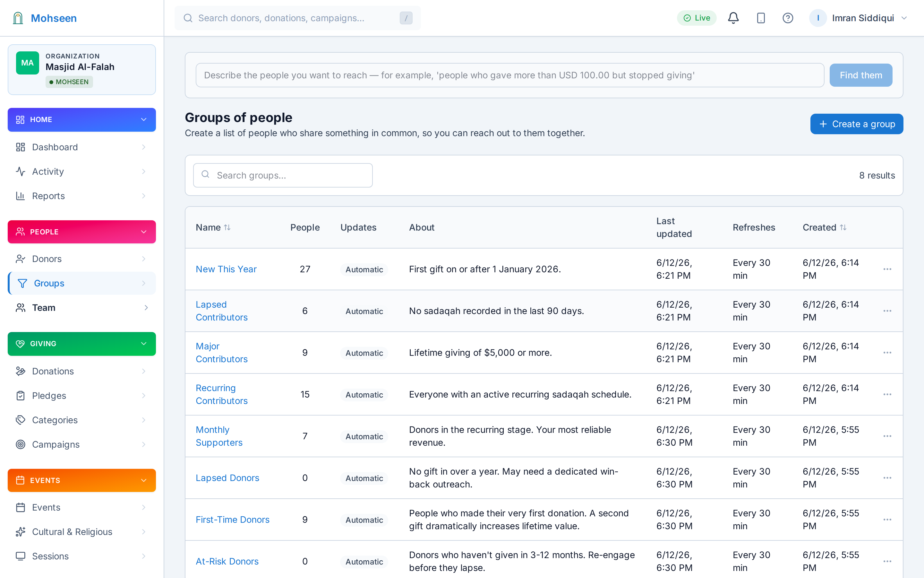
Task: Click the Activity pulse icon
Action: pos(20,172)
